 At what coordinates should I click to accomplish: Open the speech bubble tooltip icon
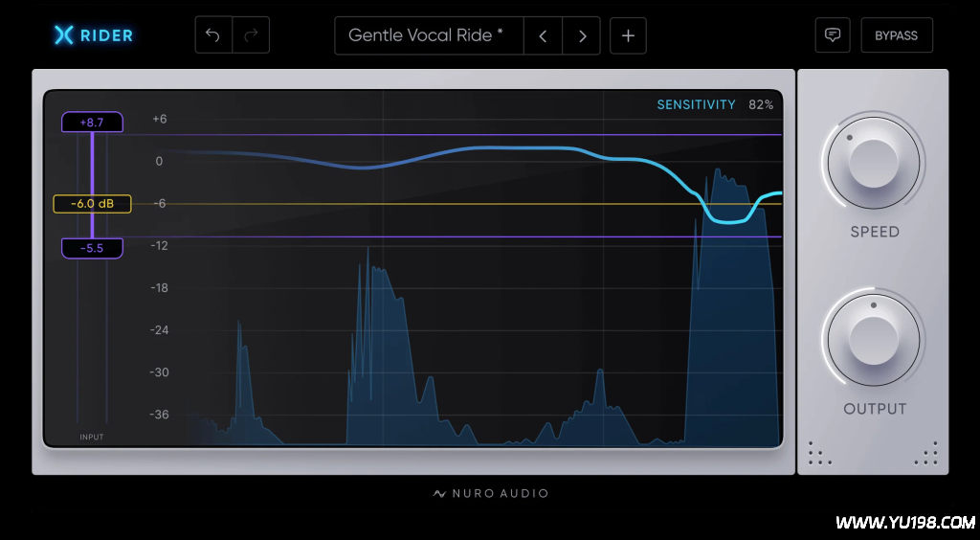click(x=833, y=35)
